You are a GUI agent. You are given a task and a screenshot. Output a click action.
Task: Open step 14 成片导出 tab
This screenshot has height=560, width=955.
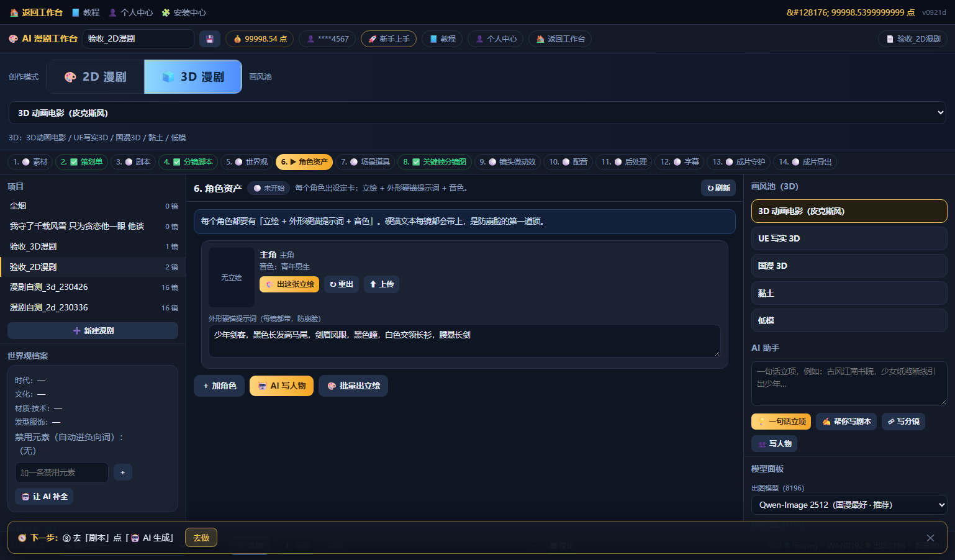click(x=805, y=162)
